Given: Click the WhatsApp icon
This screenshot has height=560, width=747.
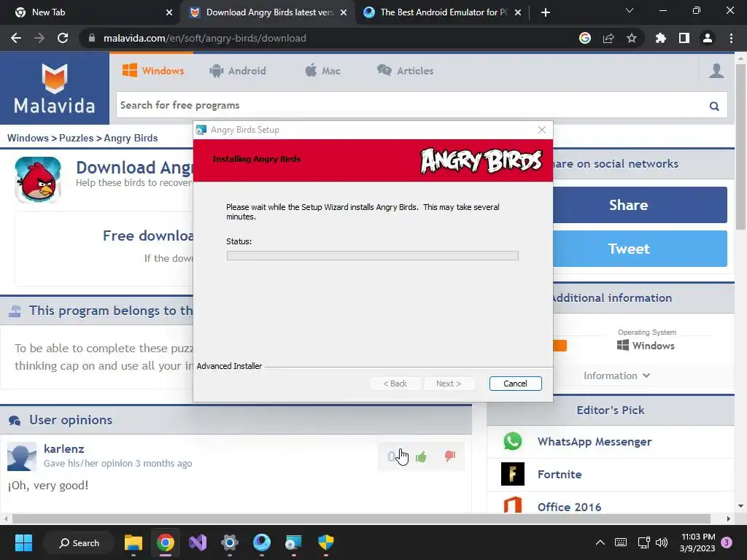Looking at the screenshot, I should [513, 441].
